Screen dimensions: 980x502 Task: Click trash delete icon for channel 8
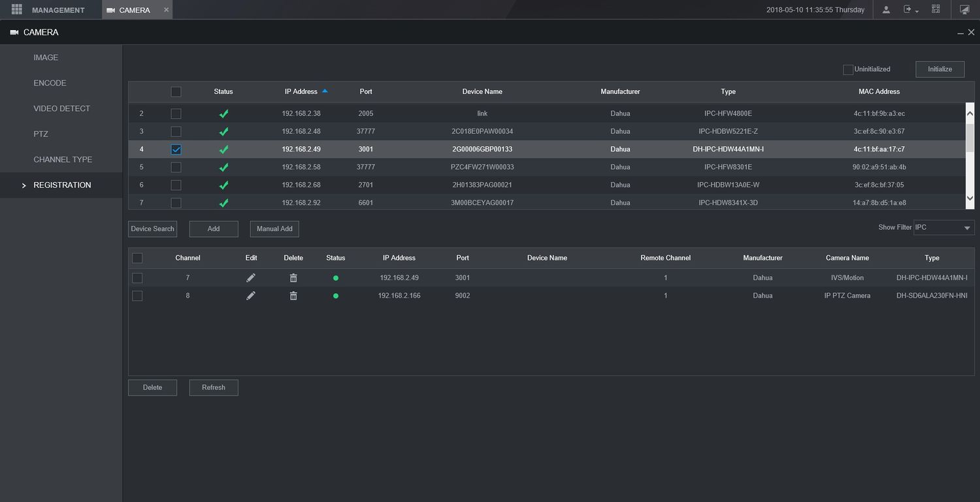pos(293,296)
